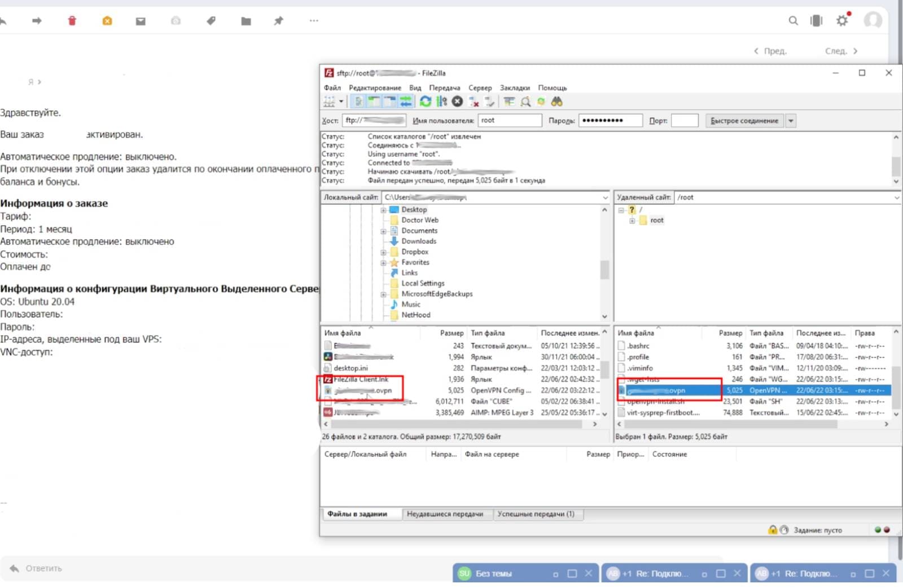Image resolution: width=903 pixels, height=588 pixels.
Task: Mark the email as spam
Action: 107,21
